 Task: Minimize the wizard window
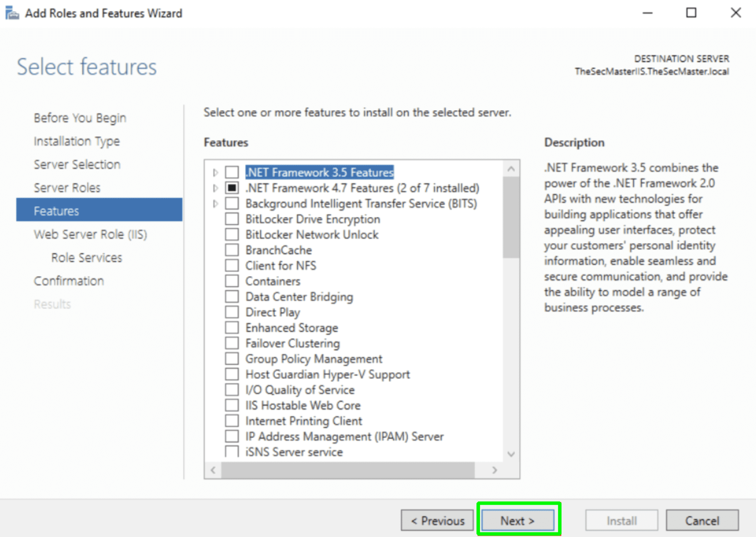pos(648,13)
